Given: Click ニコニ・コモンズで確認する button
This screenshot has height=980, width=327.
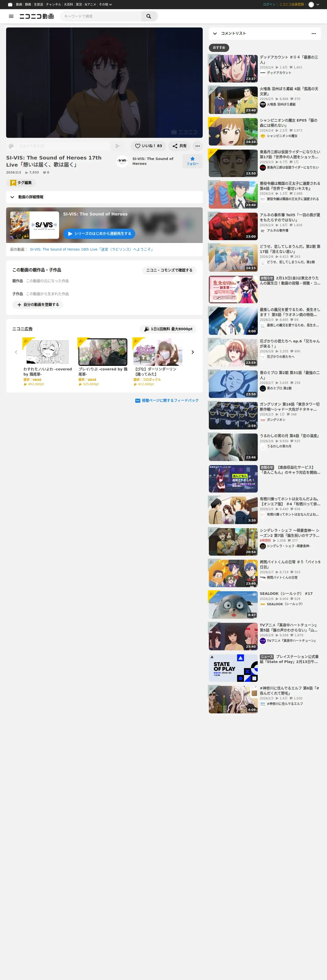Looking at the screenshot, I should 169,270.
